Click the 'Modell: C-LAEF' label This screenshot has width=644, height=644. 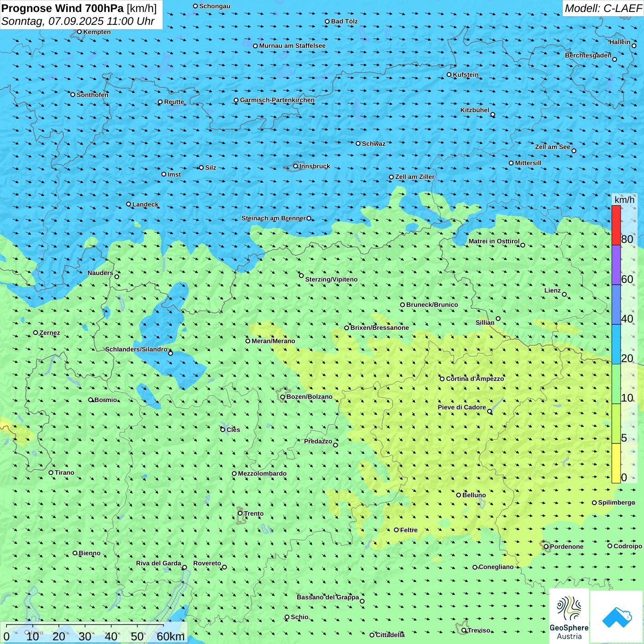click(603, 8)
